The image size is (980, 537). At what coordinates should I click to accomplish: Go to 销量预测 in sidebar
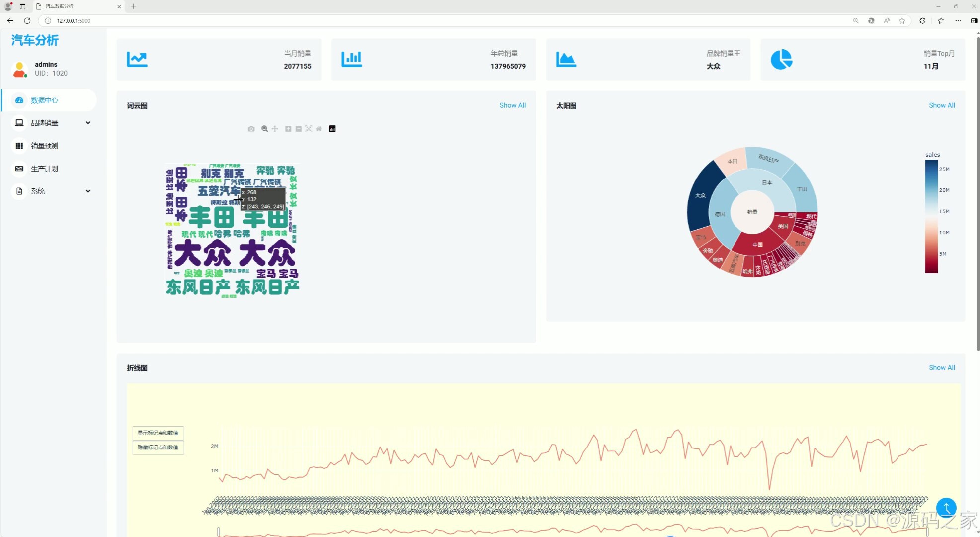tap(45, 146)
